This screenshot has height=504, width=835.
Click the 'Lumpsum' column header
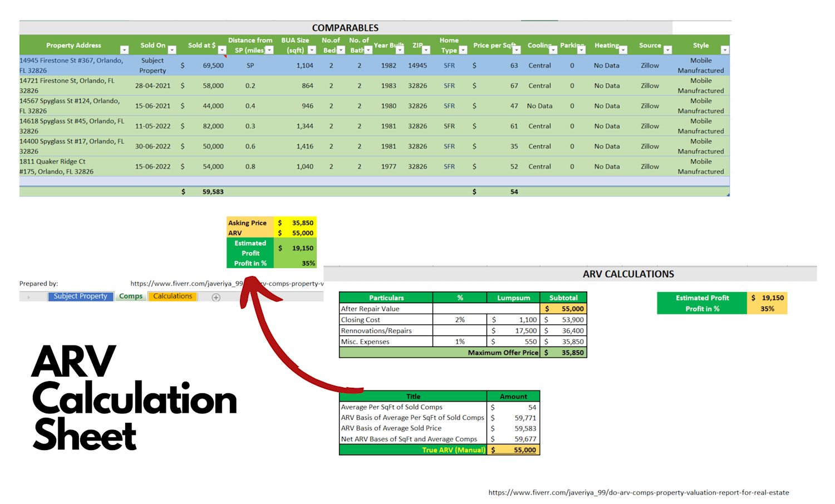[x=513, y=298]
